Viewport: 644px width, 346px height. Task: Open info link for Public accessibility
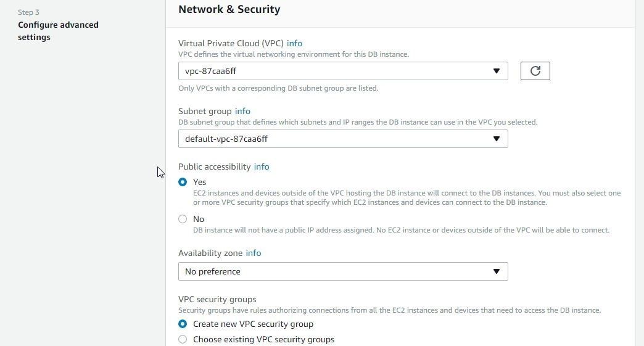(x=261, y=167)
